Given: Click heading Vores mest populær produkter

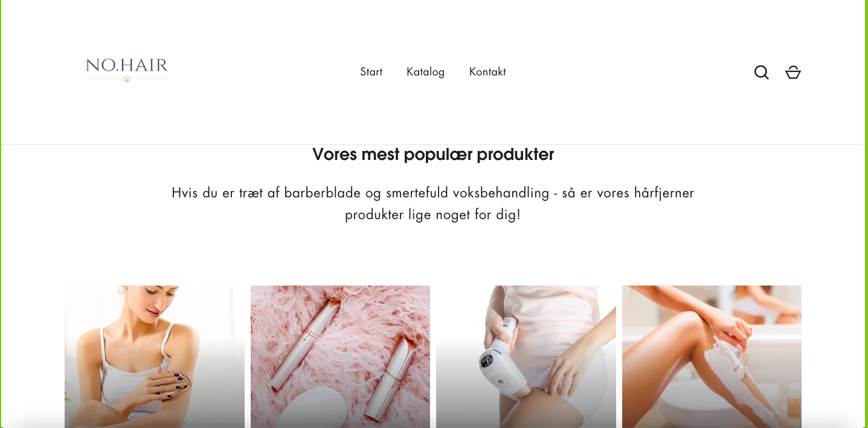Looking at the screenshot, I should 433,155.
